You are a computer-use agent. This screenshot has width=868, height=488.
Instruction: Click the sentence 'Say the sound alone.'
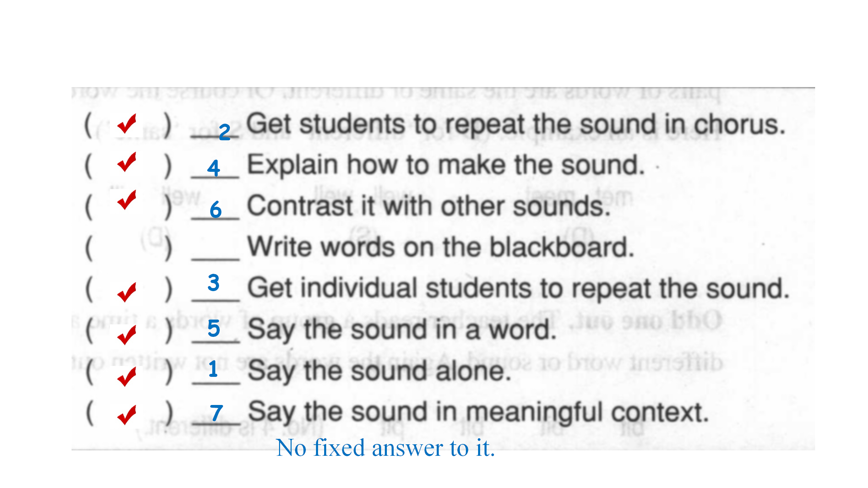(x=379, y=371)
